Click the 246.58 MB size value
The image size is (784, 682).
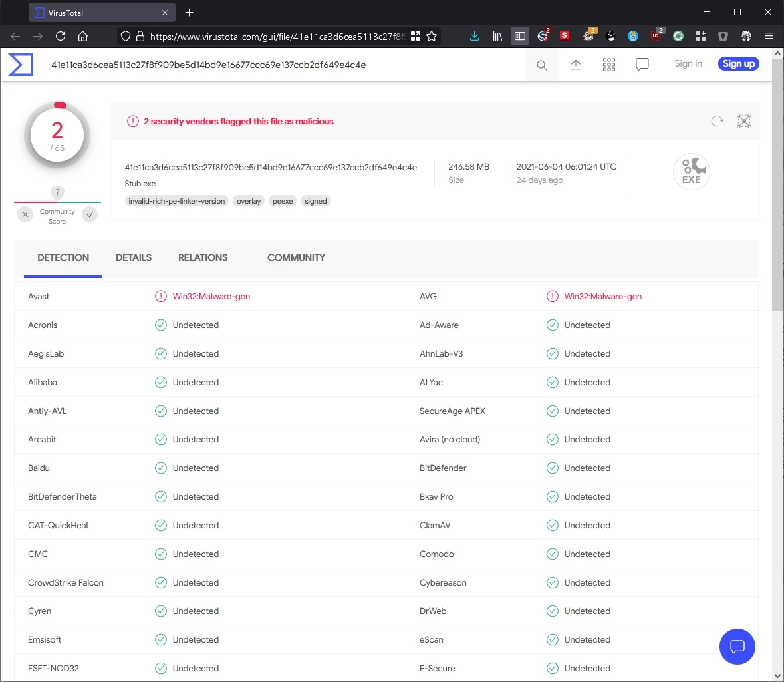(x=469, y=166)
